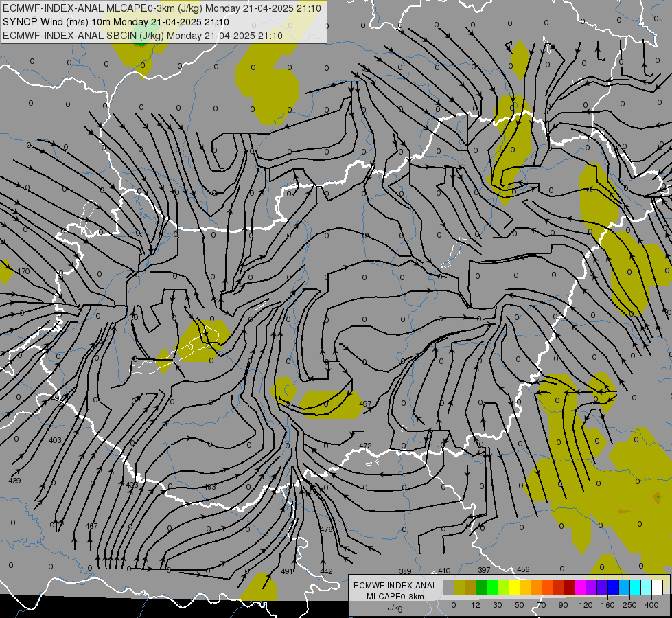
Task: Click the station value '397' on the map
Action: point(484,570)
